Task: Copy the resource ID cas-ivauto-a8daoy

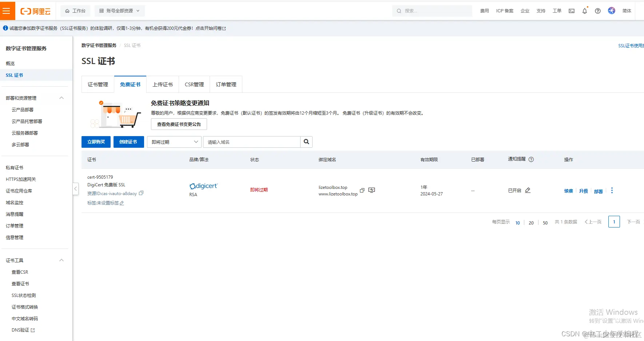Action: pyautogui.click(x=142, y=193)
